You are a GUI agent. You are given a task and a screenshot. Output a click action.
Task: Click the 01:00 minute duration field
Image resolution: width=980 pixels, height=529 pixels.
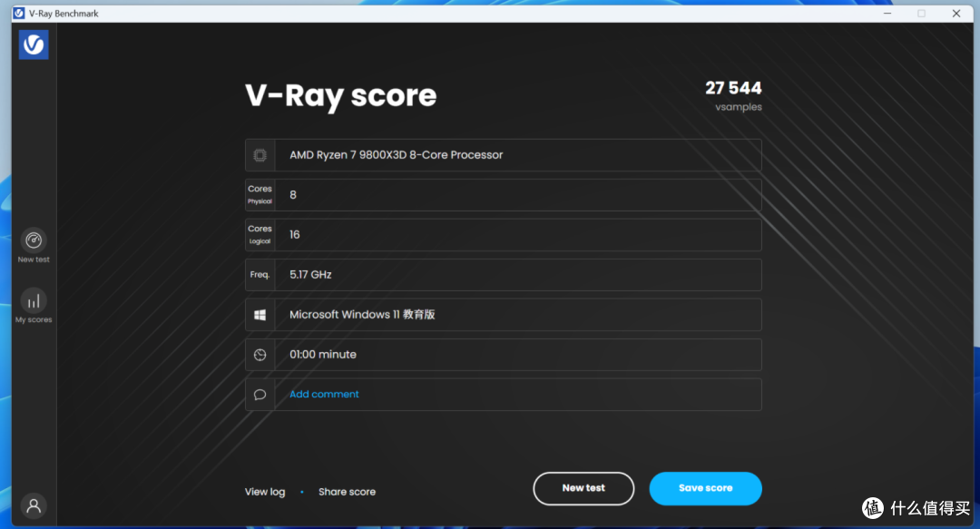(503, 355)
